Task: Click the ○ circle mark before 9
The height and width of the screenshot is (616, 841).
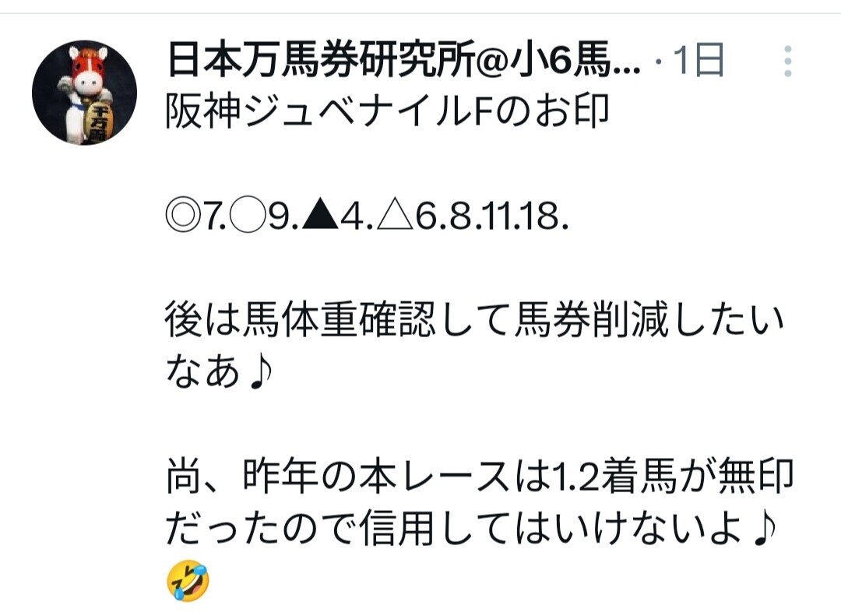Action: tap(248, 216)
